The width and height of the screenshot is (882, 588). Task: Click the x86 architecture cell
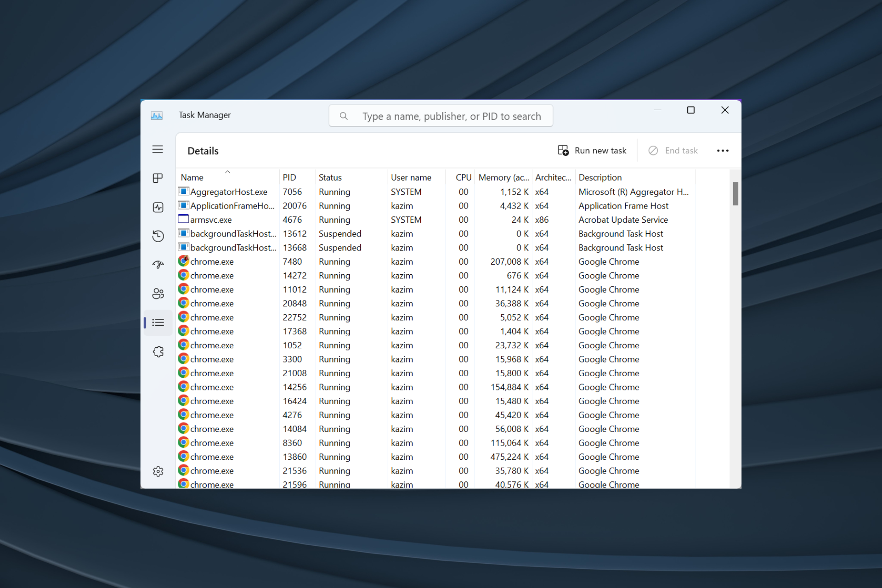(x=542, y=220)
